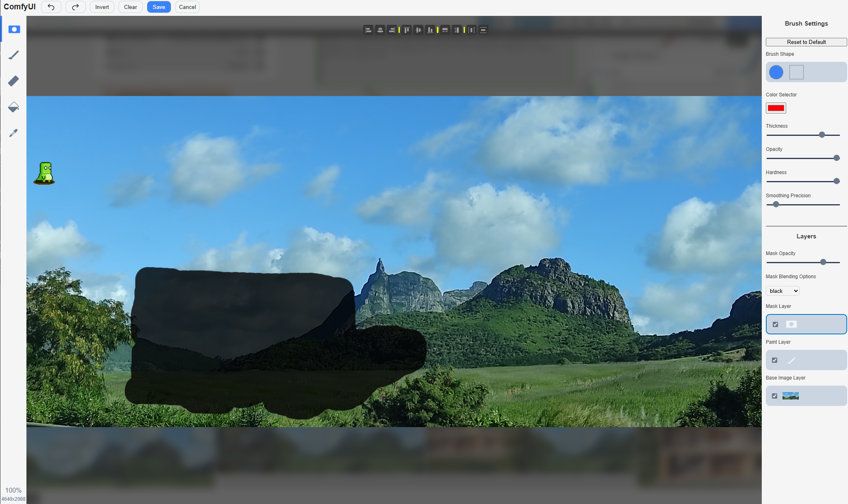The width and height of the screenshot is (848, 504).
Task: Click the Hardness slider handle
Action: point(837,181)
